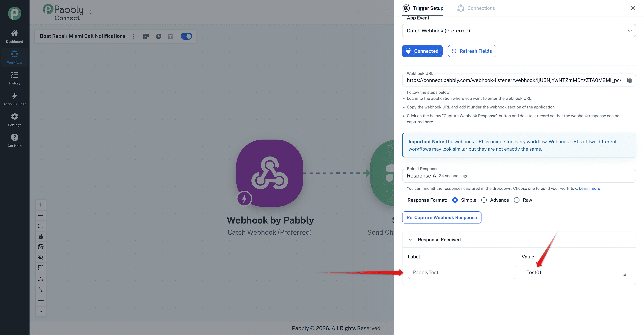644x335 pixels.
Task: Select the Raw response format
Action: point(517,200)
